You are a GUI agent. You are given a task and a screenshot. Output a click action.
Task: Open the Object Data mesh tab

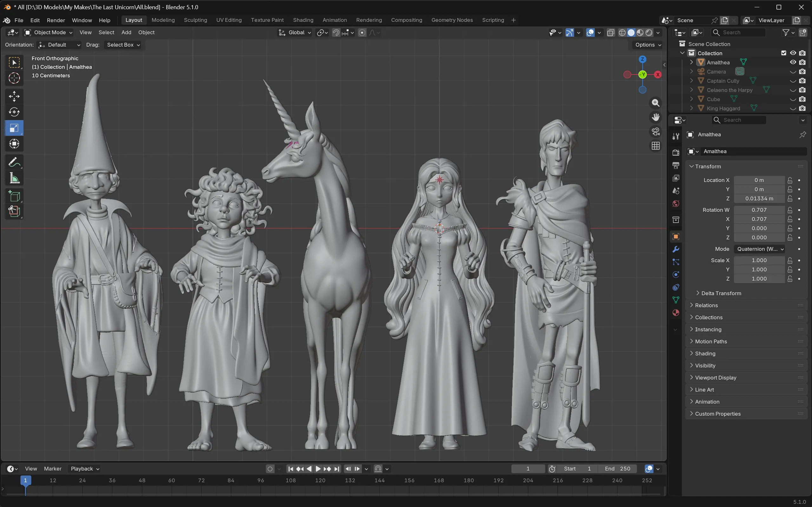[x=676, y=300]
